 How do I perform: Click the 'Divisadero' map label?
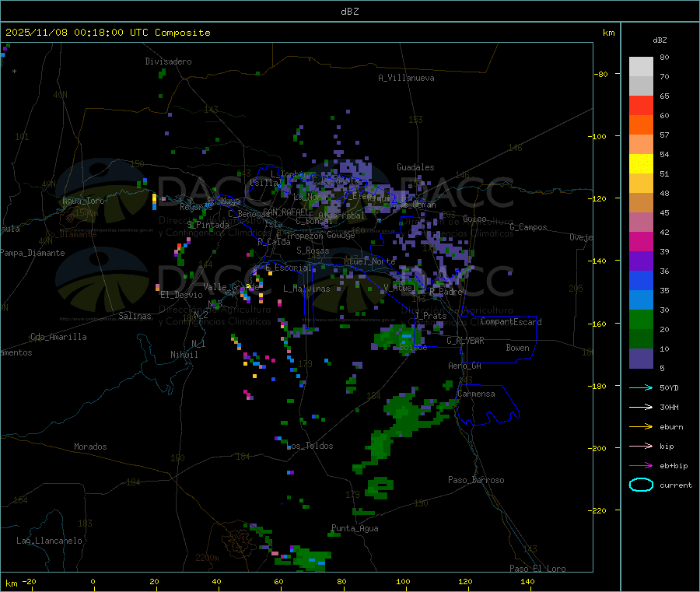tap(168, 61)
